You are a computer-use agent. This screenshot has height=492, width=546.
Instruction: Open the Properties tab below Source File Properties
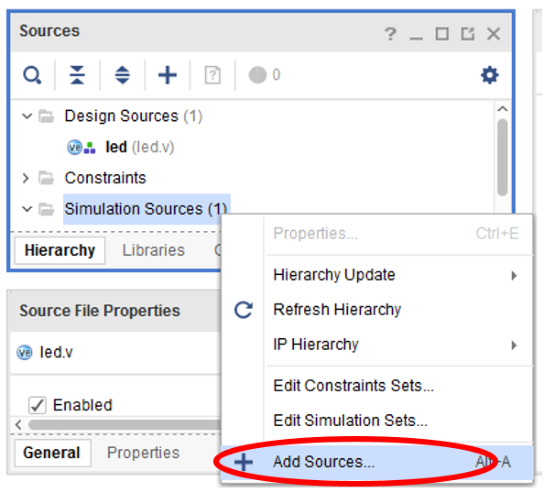click(x=143, y=453)
